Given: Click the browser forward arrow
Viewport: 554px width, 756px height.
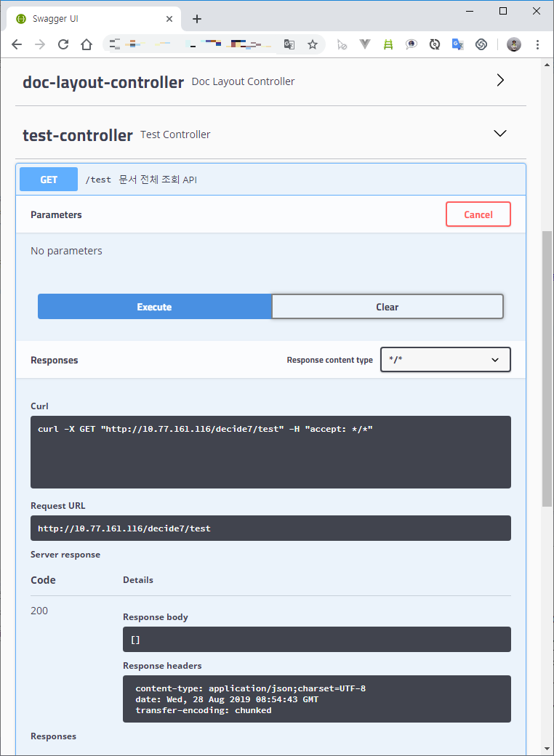Looking at the screenshot, I should point(40,45).
